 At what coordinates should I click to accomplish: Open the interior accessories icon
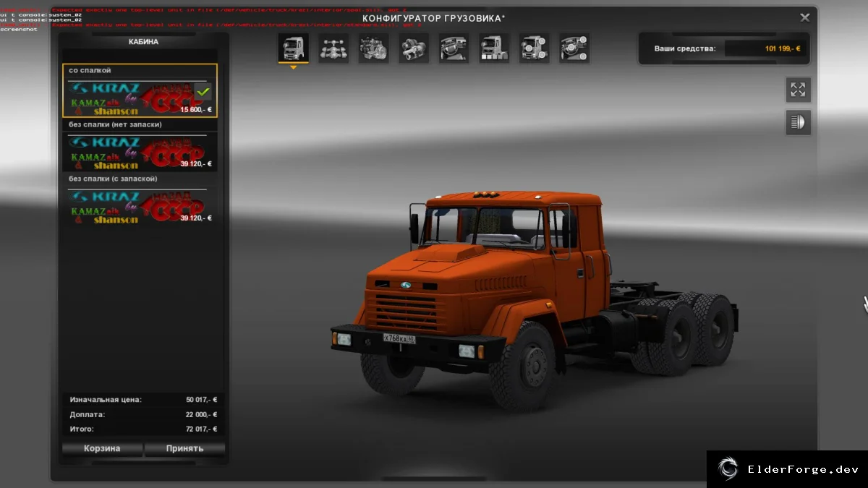pyautogui.click(x=574, y=48)
